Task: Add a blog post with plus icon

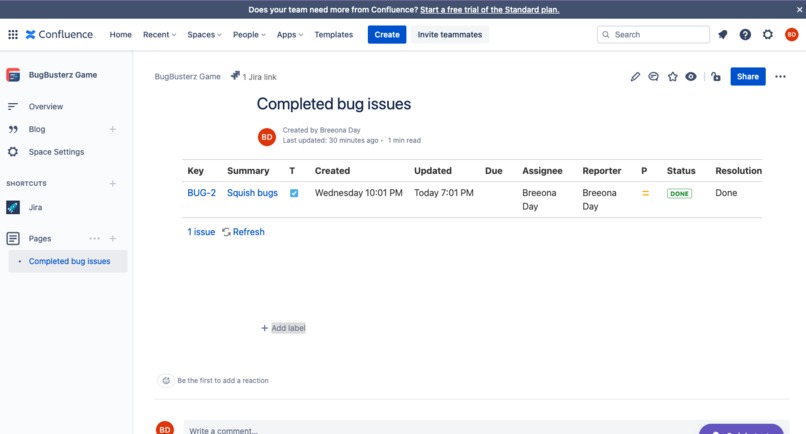Action: coord(113,129)
